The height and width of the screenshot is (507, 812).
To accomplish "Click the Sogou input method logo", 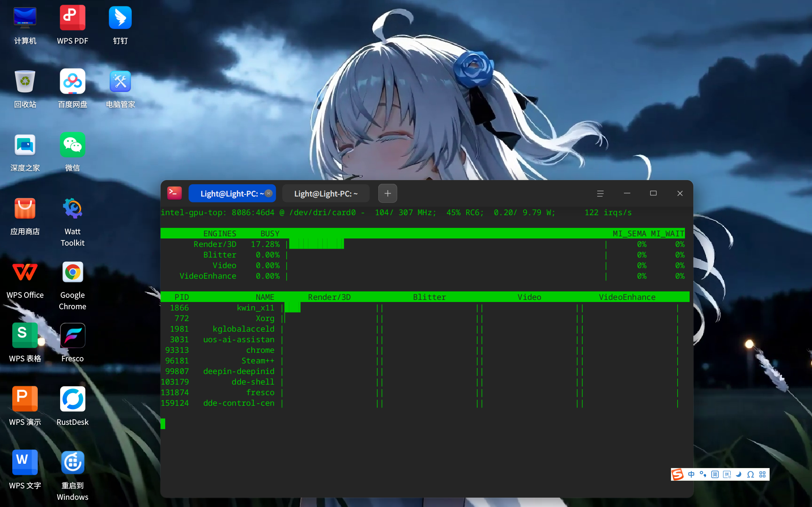I will pos(678,474).
